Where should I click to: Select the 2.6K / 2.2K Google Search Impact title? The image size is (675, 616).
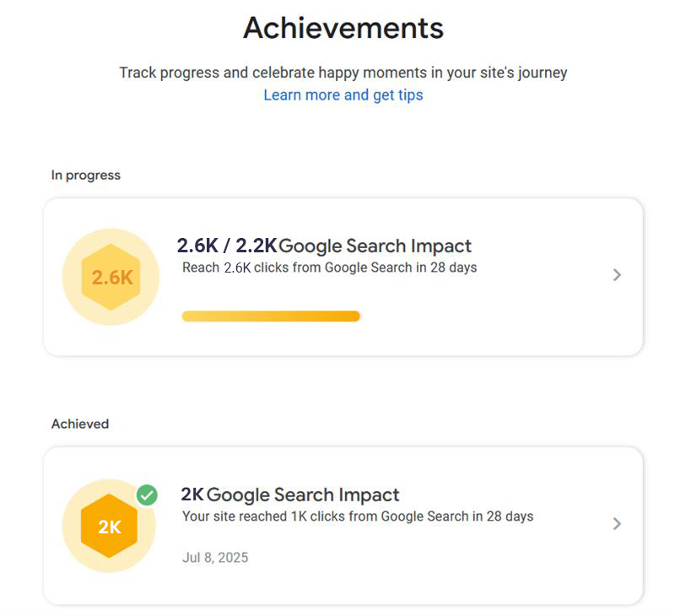[324, 246]
